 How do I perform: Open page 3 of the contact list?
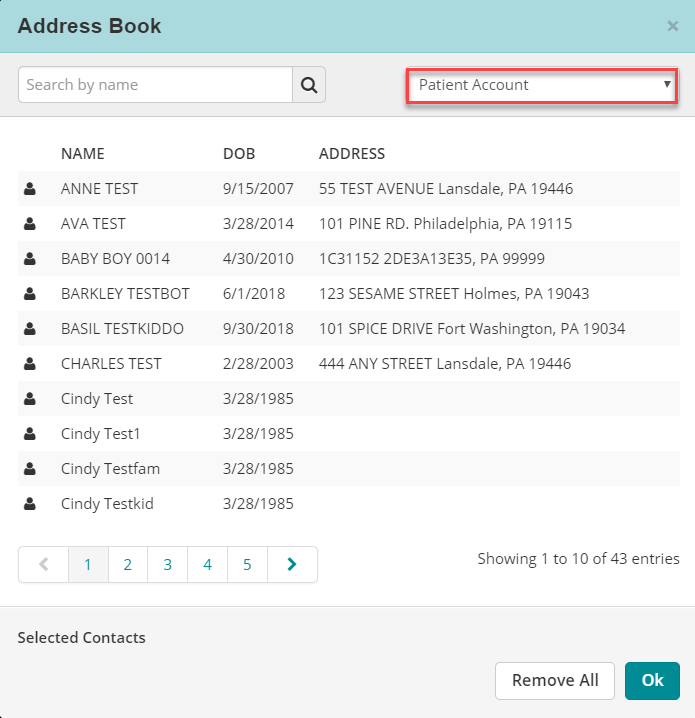point(168,564)
